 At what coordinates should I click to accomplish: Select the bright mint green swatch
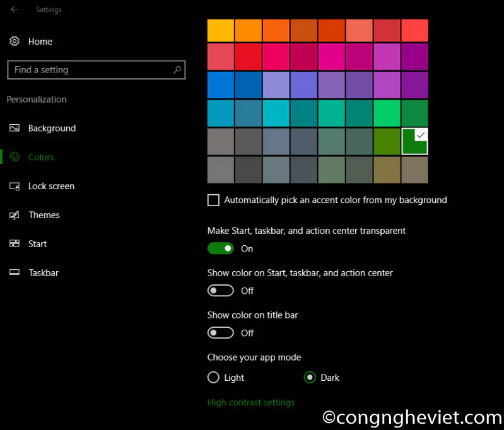387,113
